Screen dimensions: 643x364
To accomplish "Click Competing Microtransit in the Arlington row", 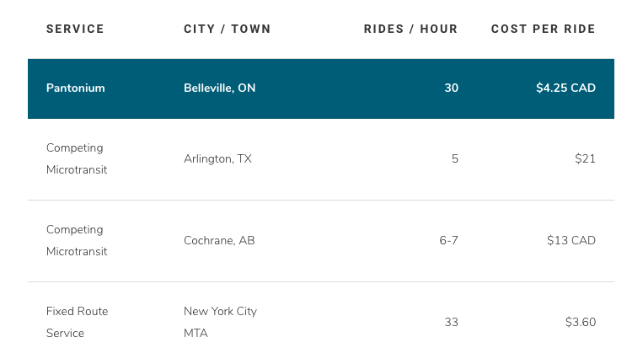I will [x=77, y=158].
